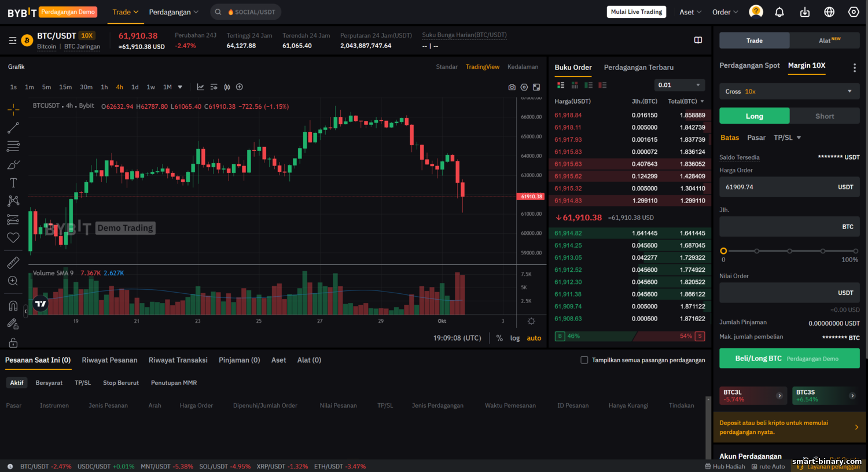868x472 pixels.
Task: Open the Fibonacci retracement tool
Action: 13,146
